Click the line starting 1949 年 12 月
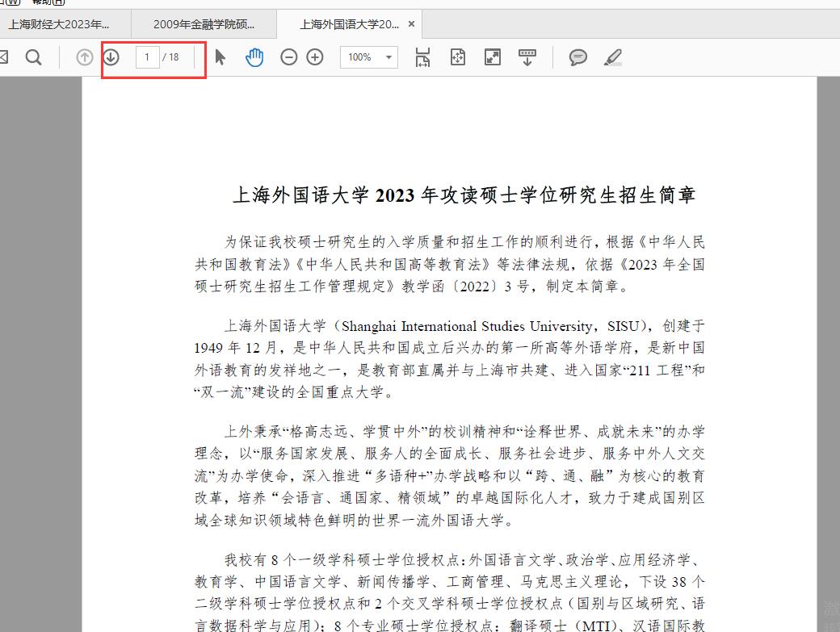Viewport: 840px width, 632px height. (x=449, y=348)
